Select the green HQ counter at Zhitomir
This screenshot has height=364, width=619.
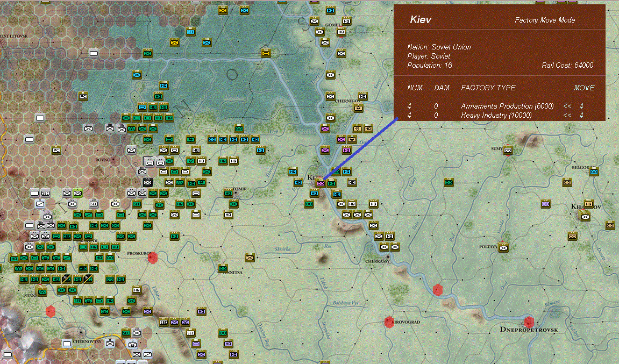[228, 193]
